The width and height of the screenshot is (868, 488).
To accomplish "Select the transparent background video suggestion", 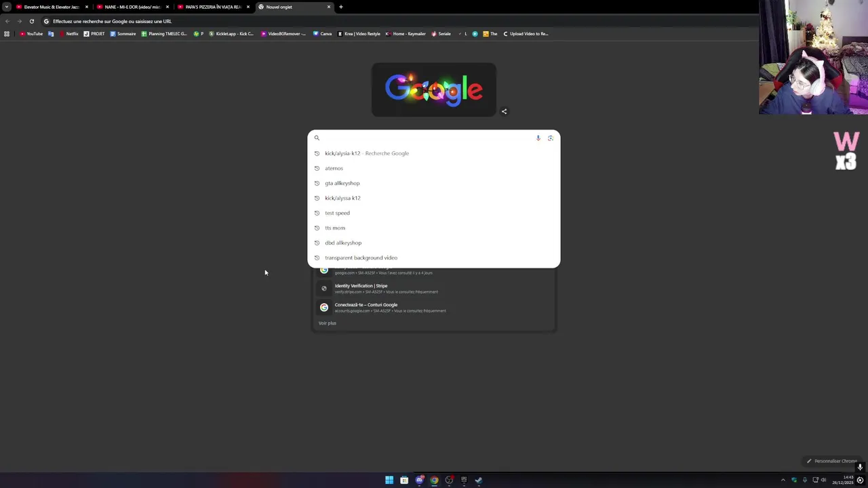I will pyautogui.click(x=434, y=258).
